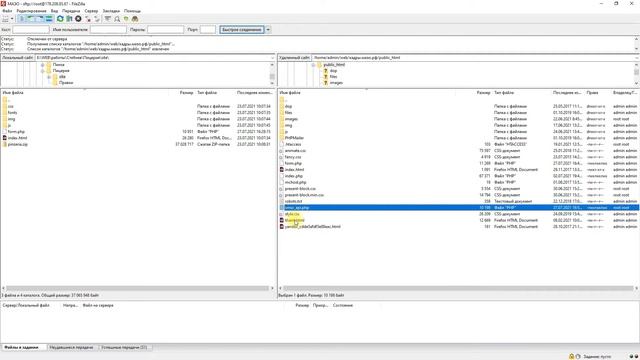This screenshot has width=640, height=360.
Task: Open the Передача menu
Action: click(x=71, y=11)
